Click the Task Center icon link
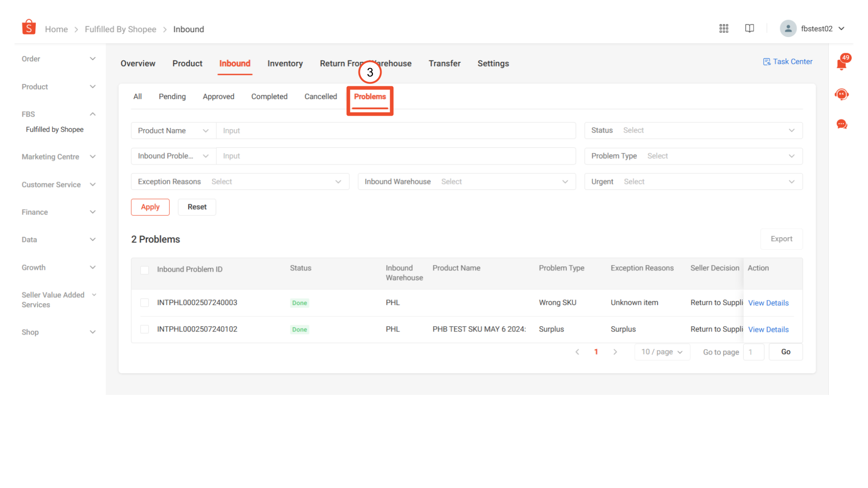Image resolution: width=868 pixels, height=488 pixels. point(788,61)
